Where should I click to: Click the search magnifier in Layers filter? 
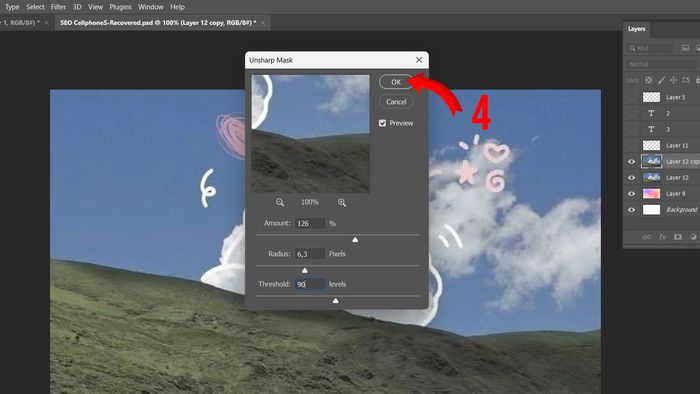pyautogui.click(x=632, y=48)
